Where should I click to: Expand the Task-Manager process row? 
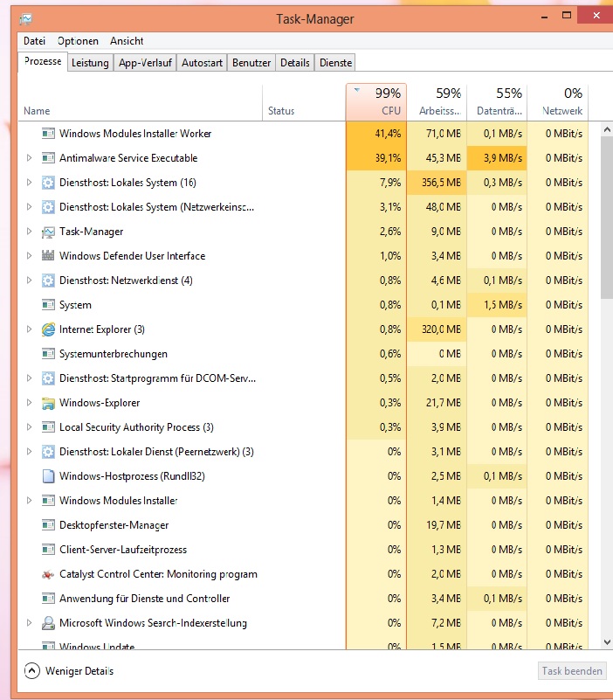[29, 232]
